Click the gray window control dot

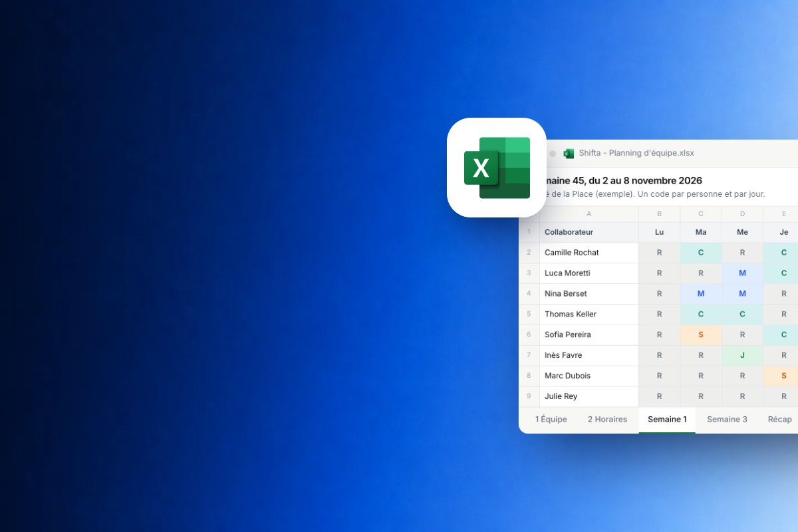553,154
